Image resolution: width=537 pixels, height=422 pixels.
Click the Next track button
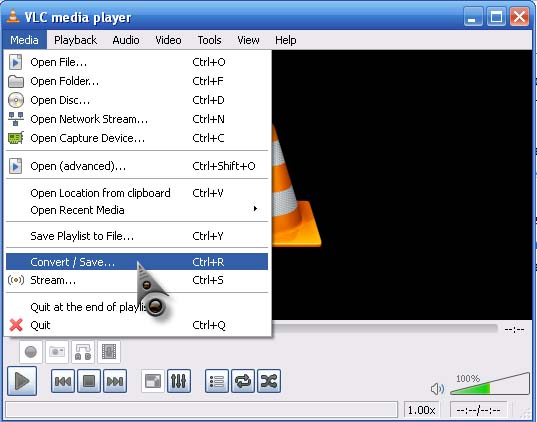[x=115, y=381]
